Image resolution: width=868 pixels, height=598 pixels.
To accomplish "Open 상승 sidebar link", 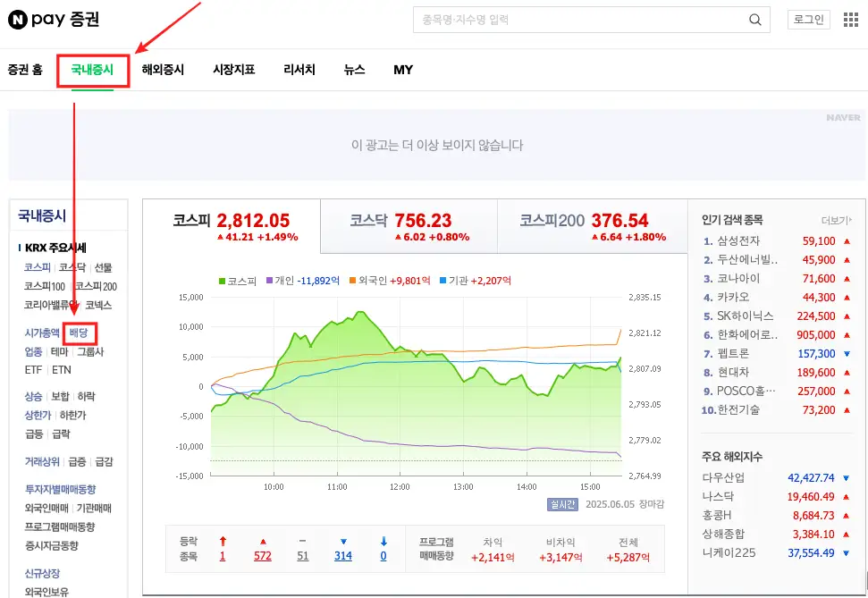I will coord(33,397).
